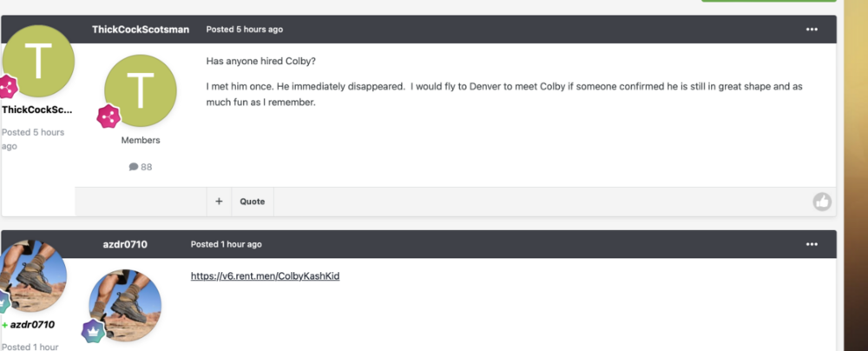868x351 pixels.
Task: Open options menu on ThickCockScotsman's post
Action: [x=812, y=30]
